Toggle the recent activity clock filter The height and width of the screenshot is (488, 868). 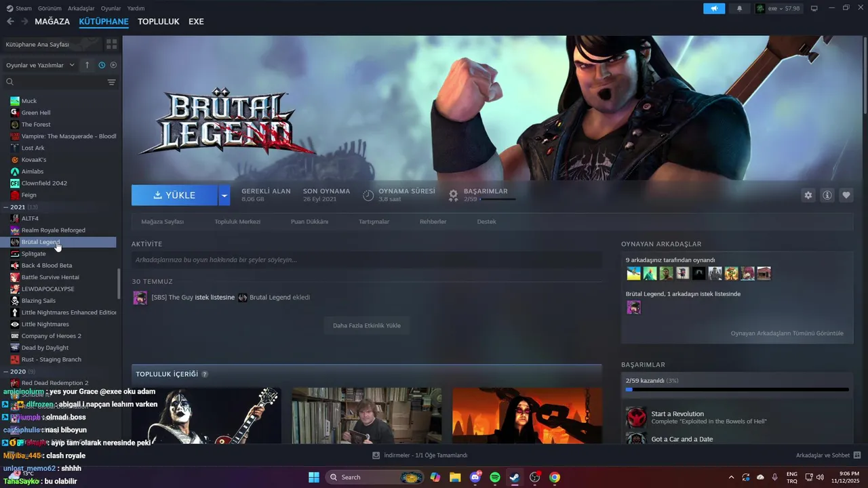tap(102, 65)
